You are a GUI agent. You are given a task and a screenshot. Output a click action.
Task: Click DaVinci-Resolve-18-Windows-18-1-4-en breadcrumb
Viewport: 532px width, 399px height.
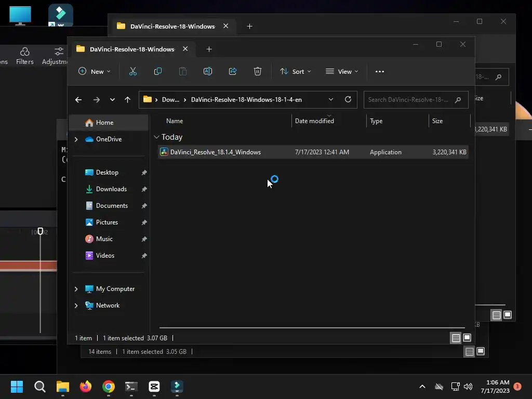246,100
